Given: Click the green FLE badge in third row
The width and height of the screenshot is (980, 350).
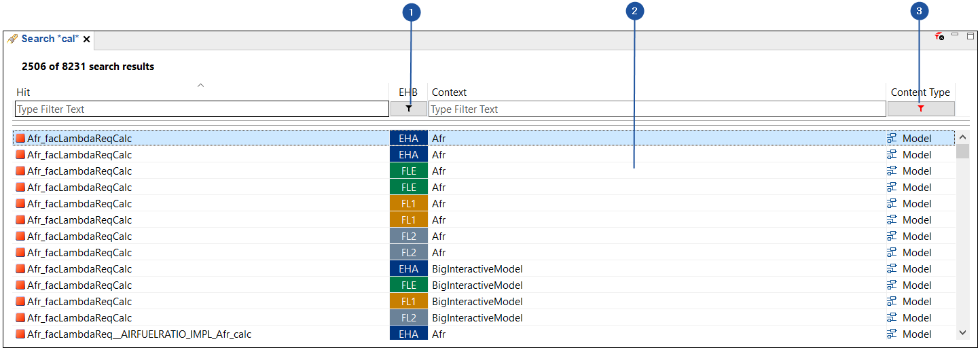Looking at the screenshot, I should coord(408,171).
